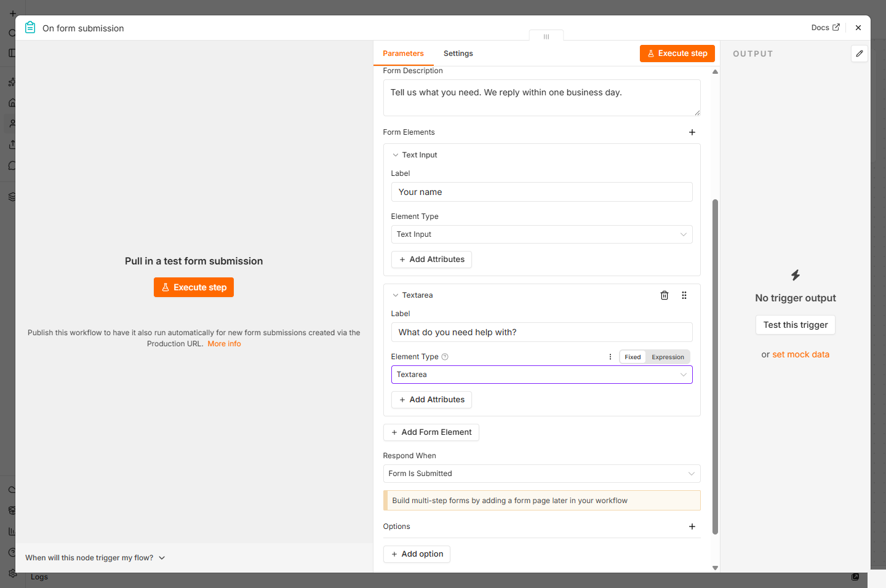This screenshot has width=886, height=588.
Task: Open the Respond When dropdown
Action: point(541,474)
